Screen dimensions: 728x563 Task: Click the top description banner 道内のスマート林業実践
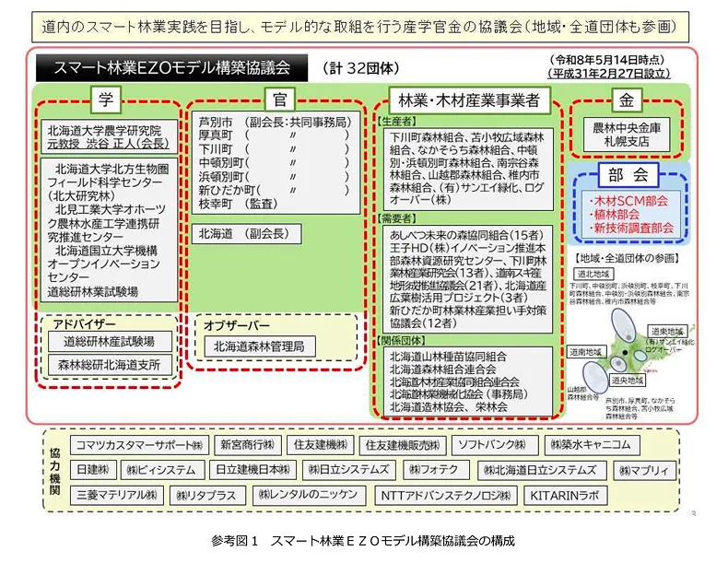tap(360, 27)
